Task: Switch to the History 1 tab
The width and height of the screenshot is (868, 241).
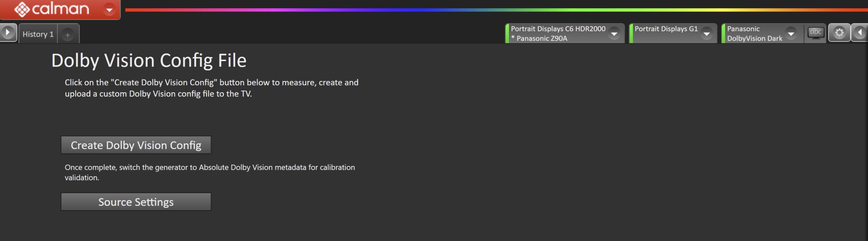Action: click(38, 34)
